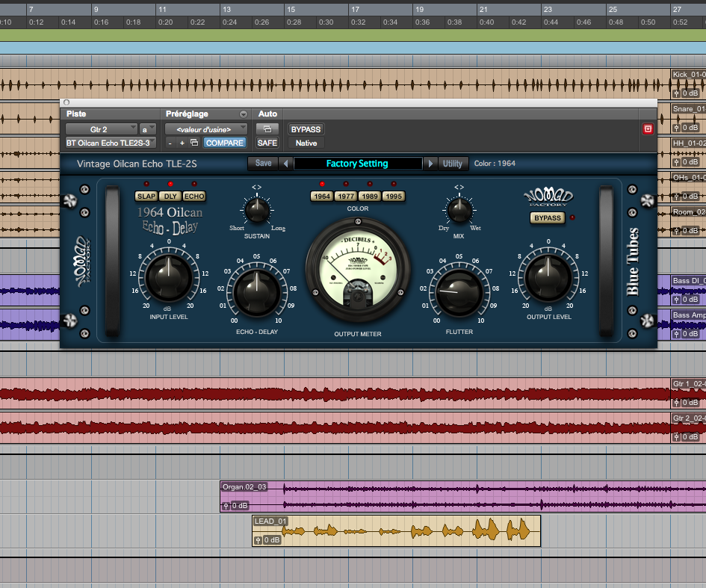Select ECHO mode
706x588 pixels.
pyautogui.click(x=194, y=196)
